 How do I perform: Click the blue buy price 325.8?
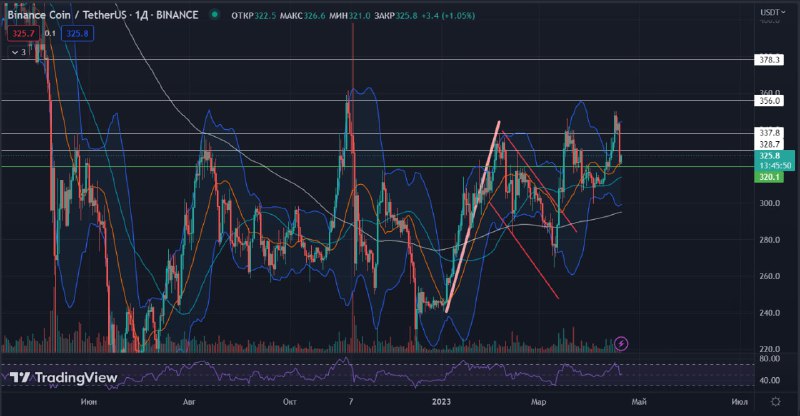point(78,34)
